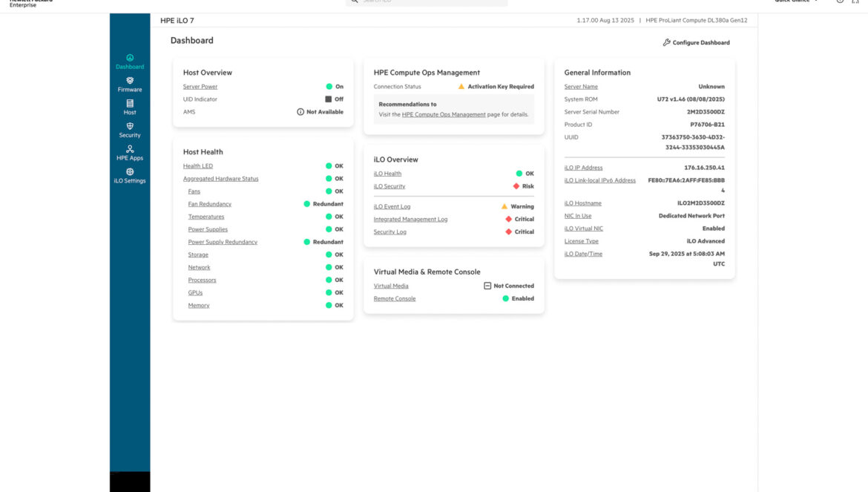The height and width of the screenshot is (492, 868).
Task: Open the Dashboard icon in sidebar
Action: 130,58
